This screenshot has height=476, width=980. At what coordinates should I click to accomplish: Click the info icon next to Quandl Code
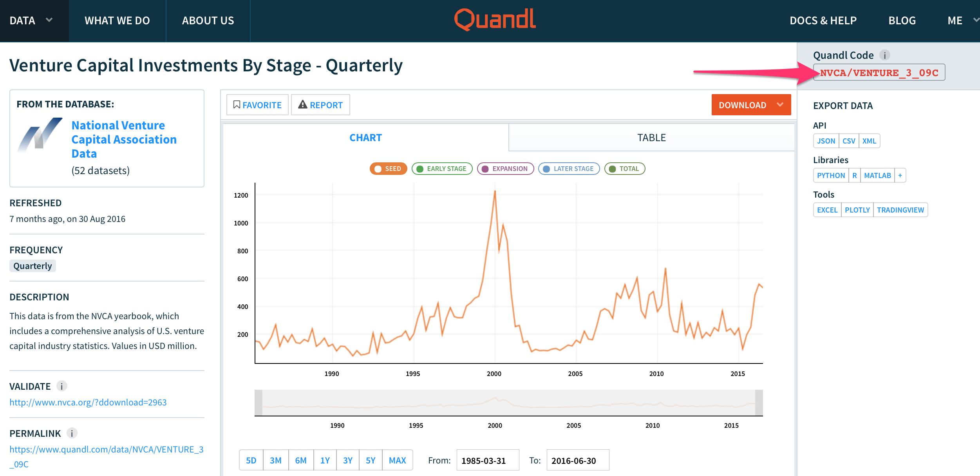(x=884, y=55)
